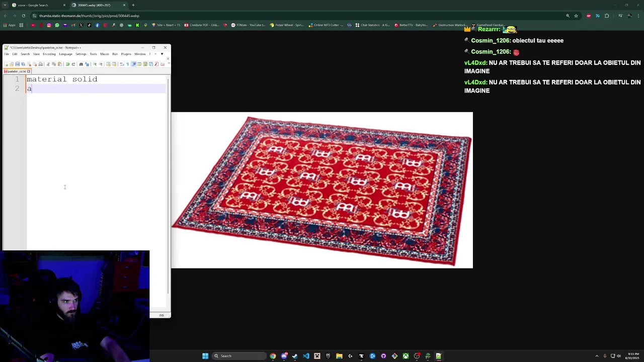Open the 'Vite + React + TS' bookmark

[x=166, y=25]
